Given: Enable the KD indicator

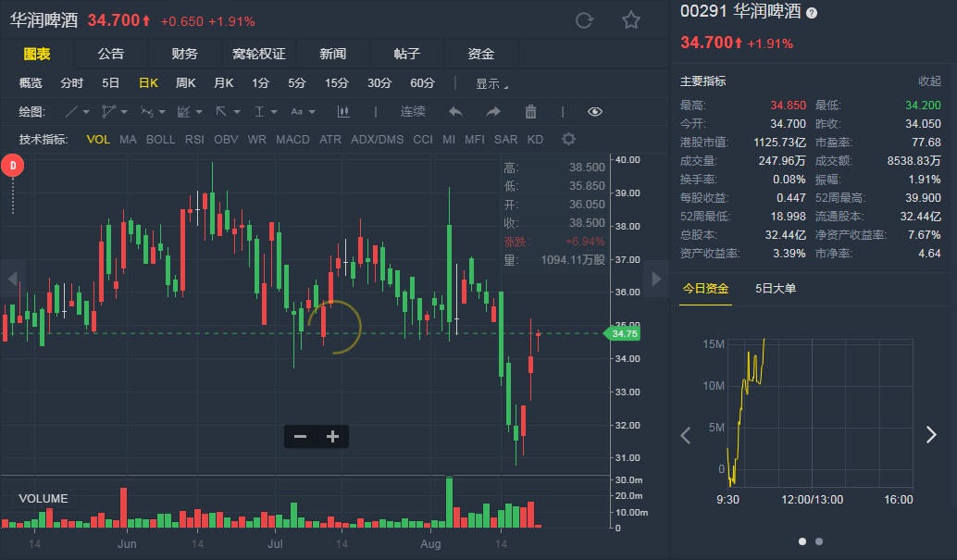Looking at the screenshot, I should pyautogui.click(x=535, y=139).
